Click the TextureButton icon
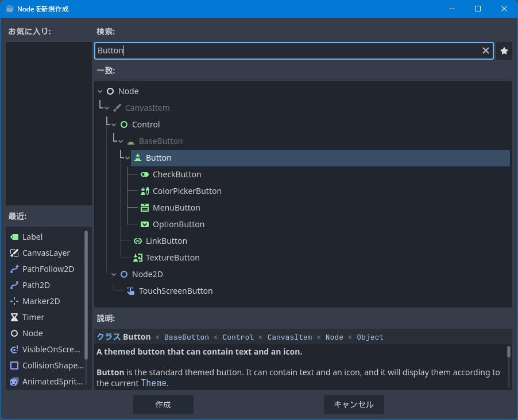The width and height of the screenshot is (518, 420). 138,258
